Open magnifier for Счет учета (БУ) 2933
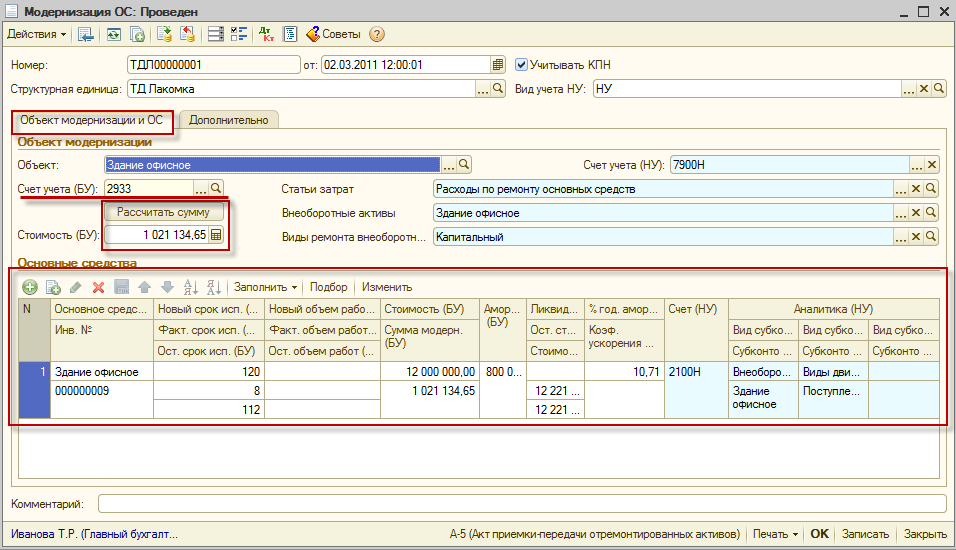The image size is (956, 550). coord(216,189)
